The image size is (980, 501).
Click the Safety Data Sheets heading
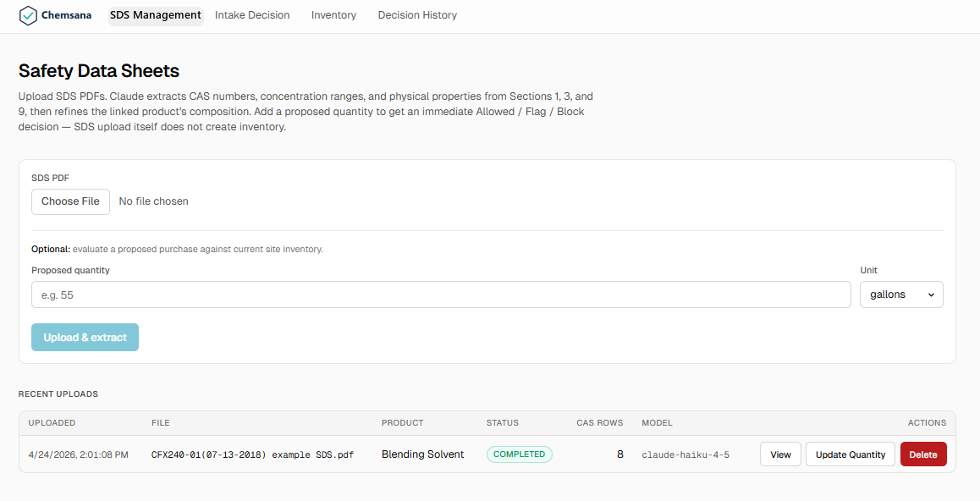(99, 70)
